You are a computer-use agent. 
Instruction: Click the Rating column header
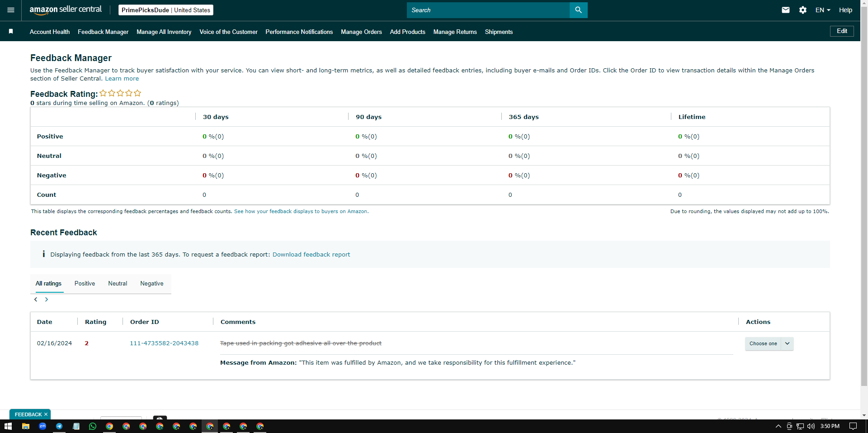point(96,322)
